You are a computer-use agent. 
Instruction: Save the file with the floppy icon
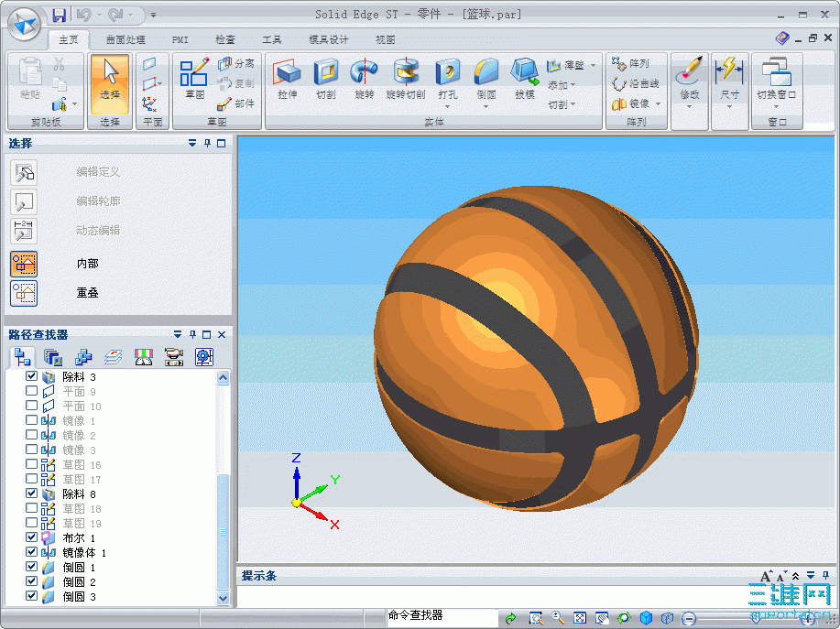point(59,15)
